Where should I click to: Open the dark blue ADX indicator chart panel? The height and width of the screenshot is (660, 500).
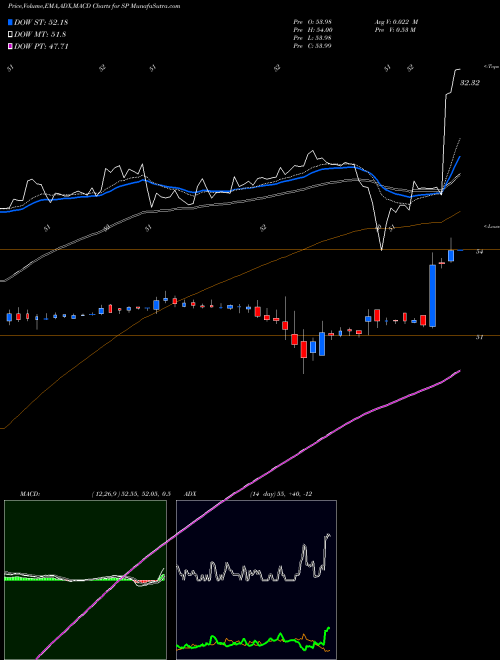pyautogui.click(x=256, y=580)
